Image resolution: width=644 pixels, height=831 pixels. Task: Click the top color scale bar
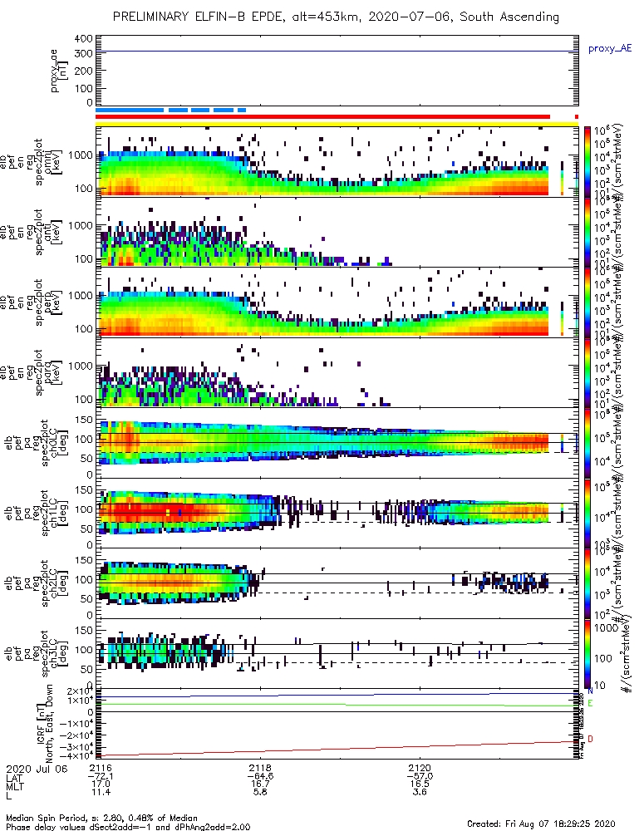tap(587, 162)
